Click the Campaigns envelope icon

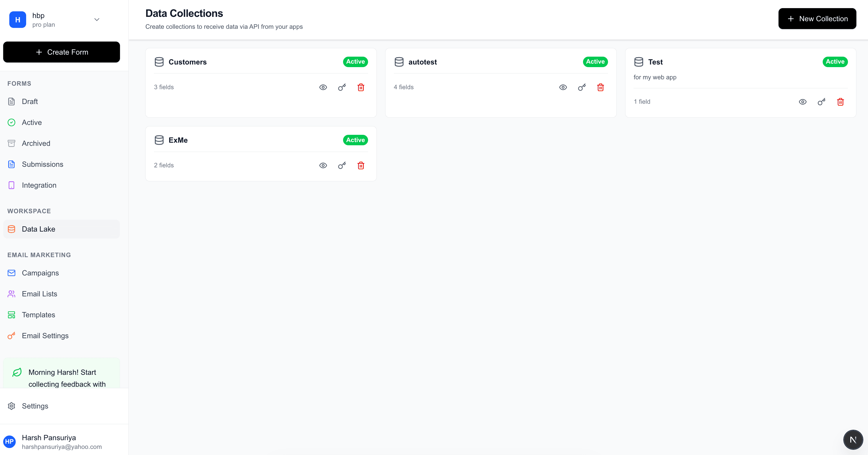point(11,273)
